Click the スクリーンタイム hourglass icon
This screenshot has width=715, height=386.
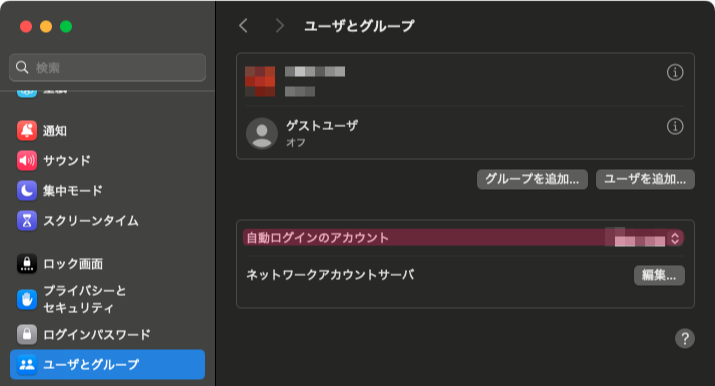pyautogui.click(x=27, y=221)
